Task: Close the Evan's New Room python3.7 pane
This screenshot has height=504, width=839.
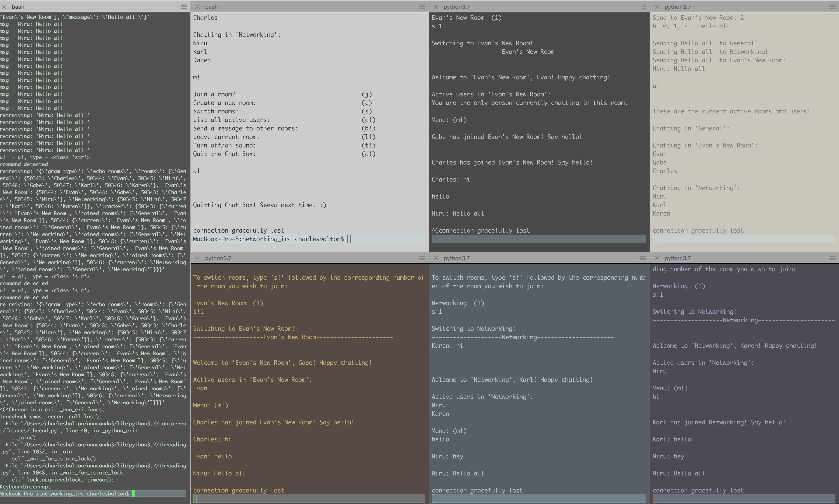Action: (435, 7)
